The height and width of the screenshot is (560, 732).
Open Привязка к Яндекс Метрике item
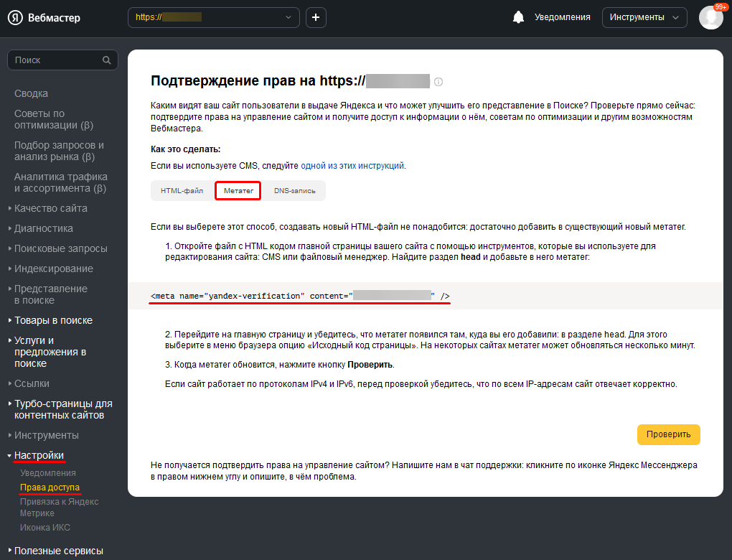pos(60,507)
